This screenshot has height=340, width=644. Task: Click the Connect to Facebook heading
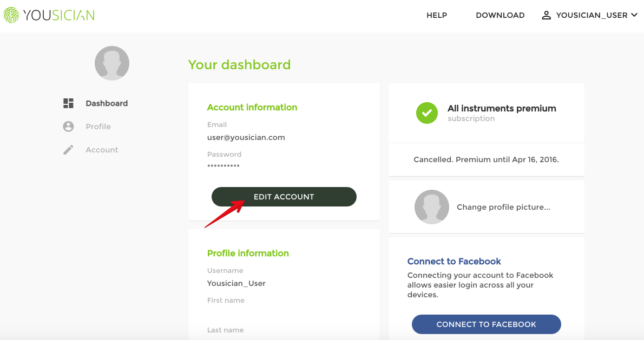(454, 261)
